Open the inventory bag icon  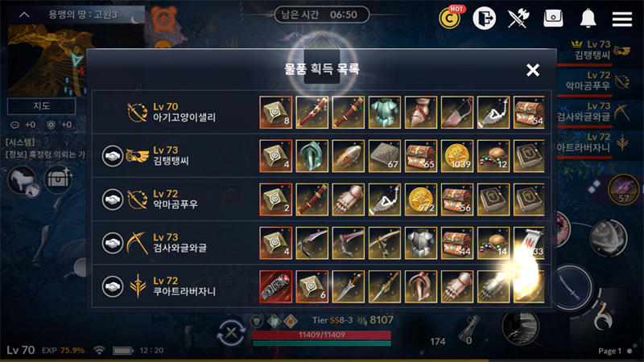pyautogui.click(x=553, y=18)
